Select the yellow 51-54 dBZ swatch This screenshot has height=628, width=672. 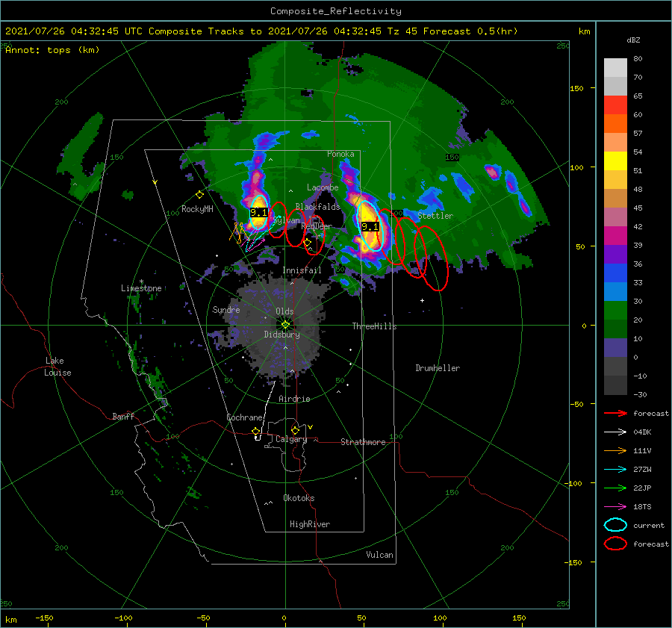615,161
